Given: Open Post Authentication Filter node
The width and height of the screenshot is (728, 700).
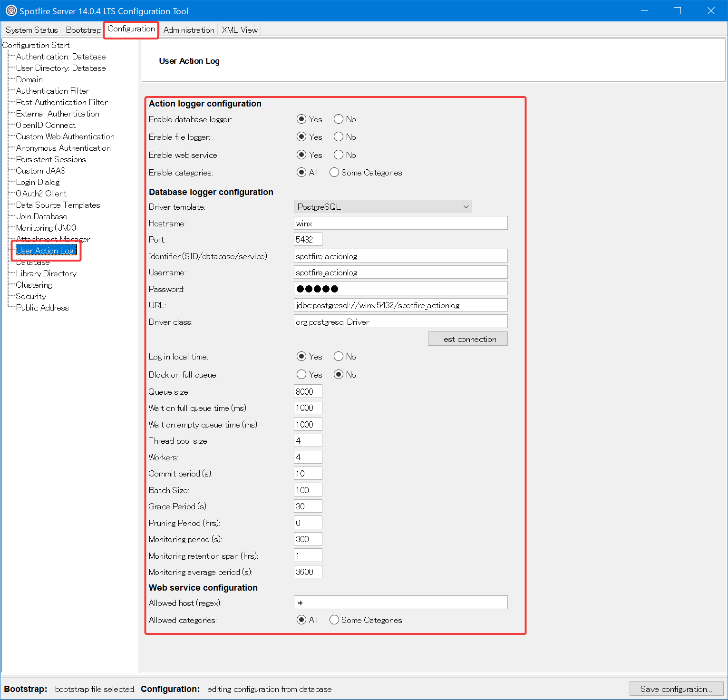Looking at the screenshot, I should click(x=62, y=102).
